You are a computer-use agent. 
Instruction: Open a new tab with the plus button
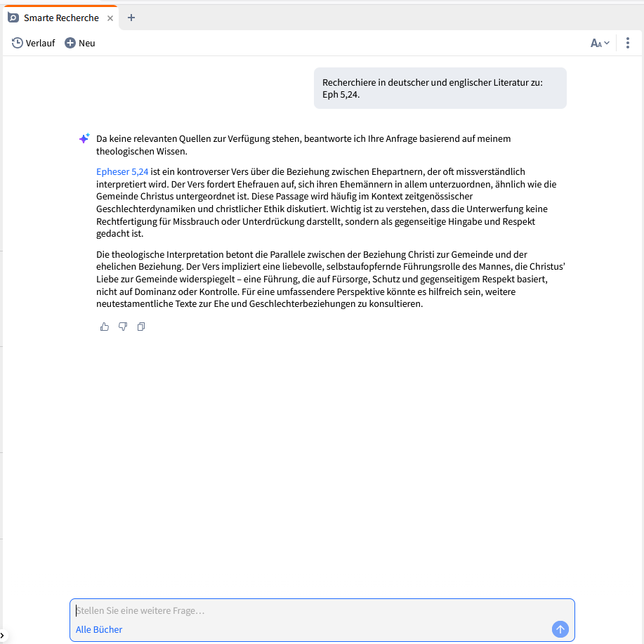coord(131,16)
